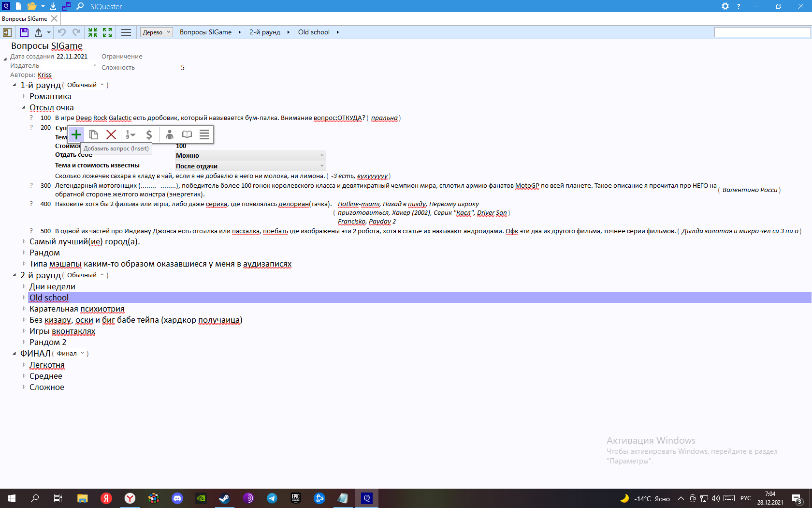Select the Карательная психиотрия theme
812x508 pixels.
click(77, 309)
